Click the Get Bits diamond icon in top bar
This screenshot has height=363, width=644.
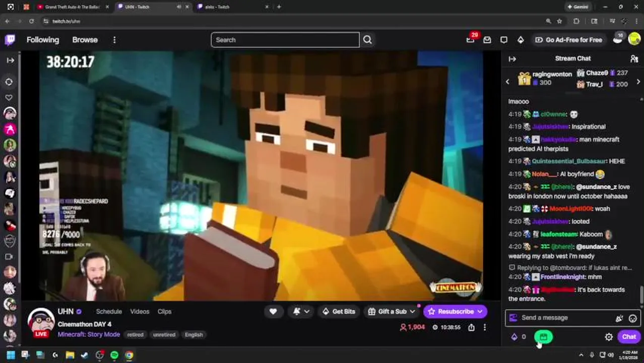tap(521, 40)
